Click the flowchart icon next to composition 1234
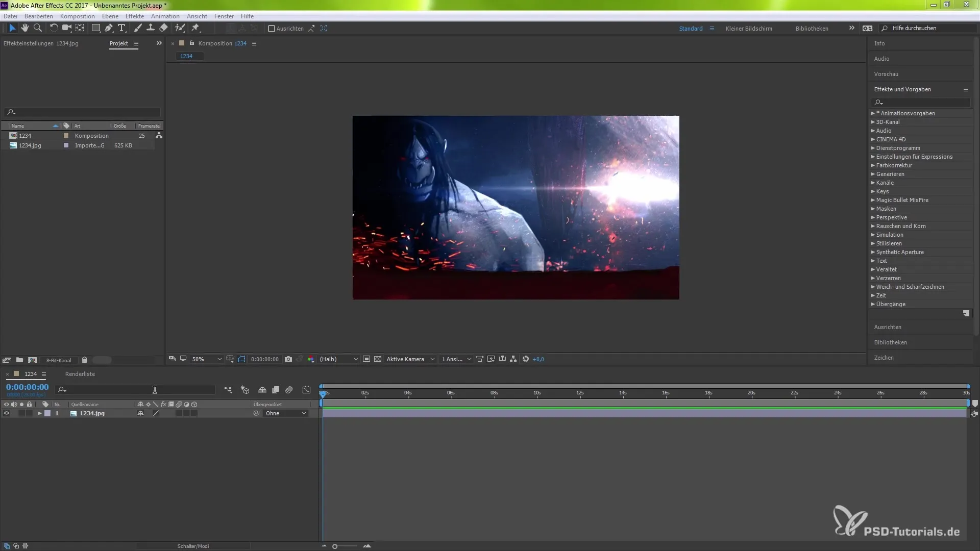 pyautogui.click(x=159, y=136)
